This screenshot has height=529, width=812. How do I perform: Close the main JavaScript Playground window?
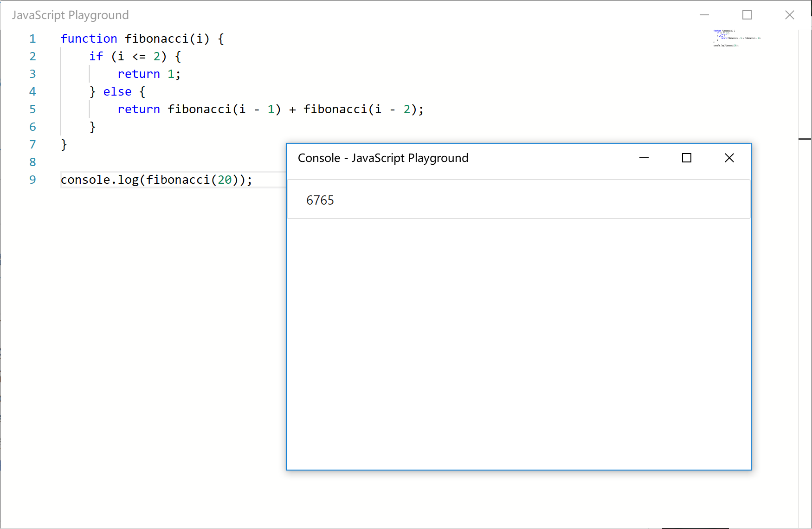790,15
